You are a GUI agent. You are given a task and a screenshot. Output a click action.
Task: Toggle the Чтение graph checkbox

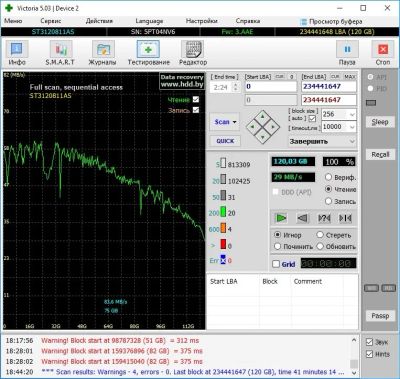[x=196, y=99]
